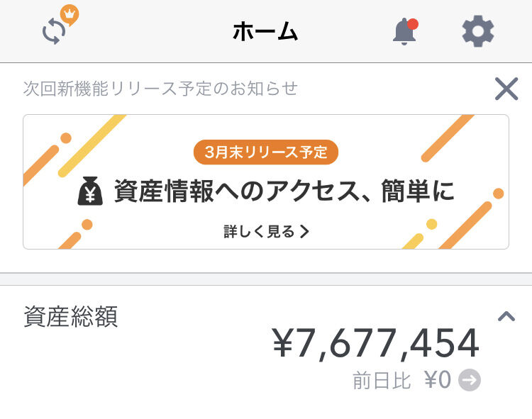Open notifications via the bell icon
The image size is (532, 419).
coord(404,31)
